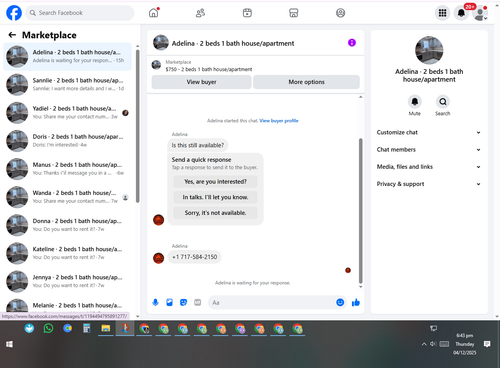500x368 pixels.
Task: Open Calculator from the taskbar
Action: pyautogui.click(x=87, y=329)
